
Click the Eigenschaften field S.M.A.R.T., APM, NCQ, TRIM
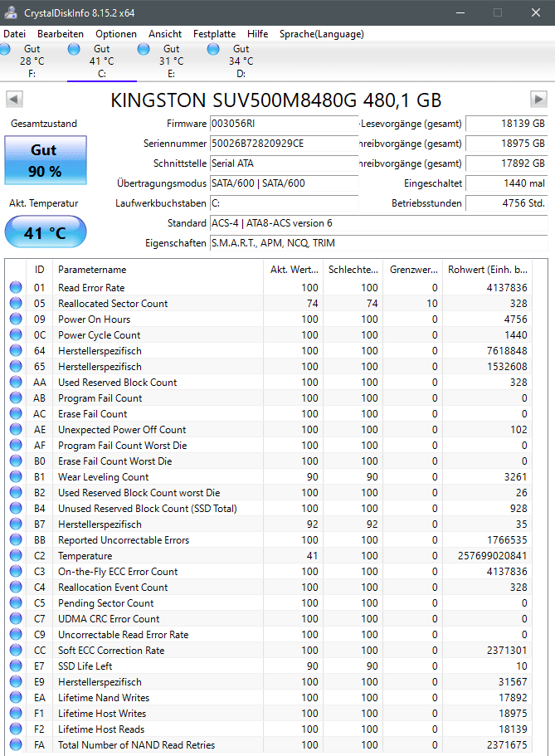[378, 243]
